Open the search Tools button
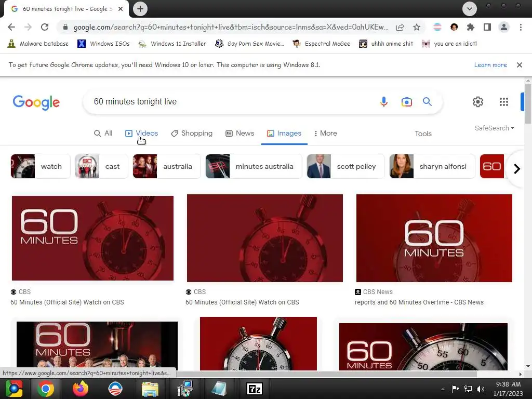This screenshot has width=532, height=399. pyautogui.click(x=423, y=134)
